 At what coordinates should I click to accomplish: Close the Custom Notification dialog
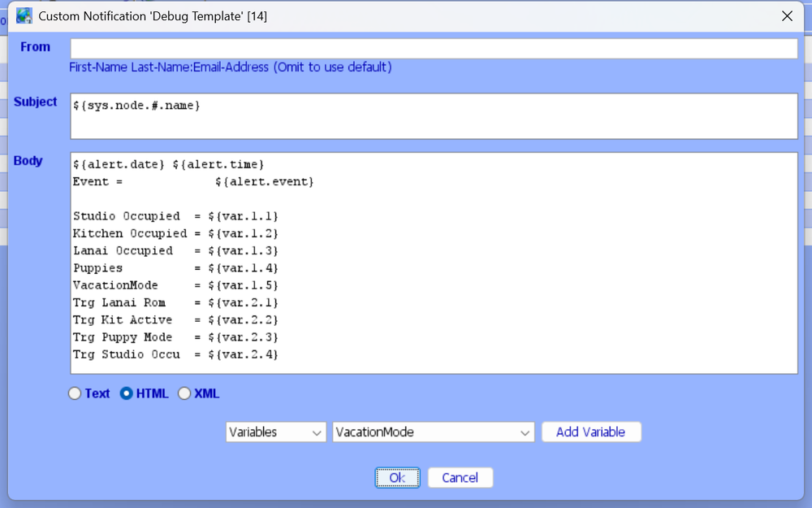tap(787, 16)
